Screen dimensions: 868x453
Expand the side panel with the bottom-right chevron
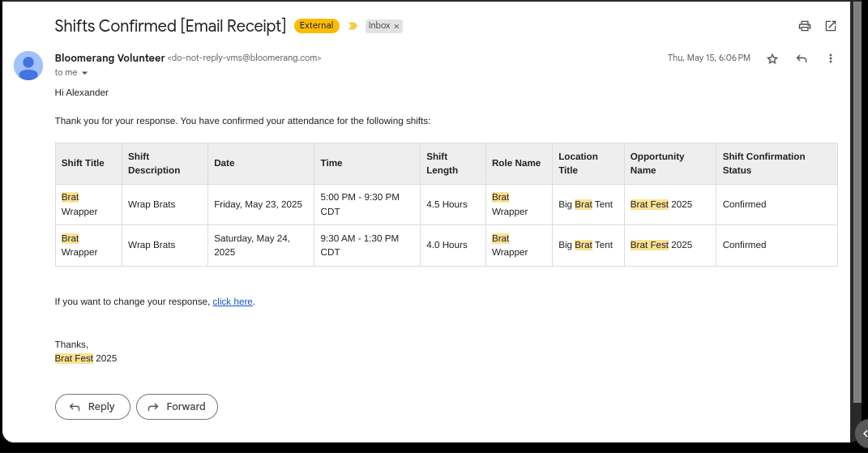(x=863, y=433)
